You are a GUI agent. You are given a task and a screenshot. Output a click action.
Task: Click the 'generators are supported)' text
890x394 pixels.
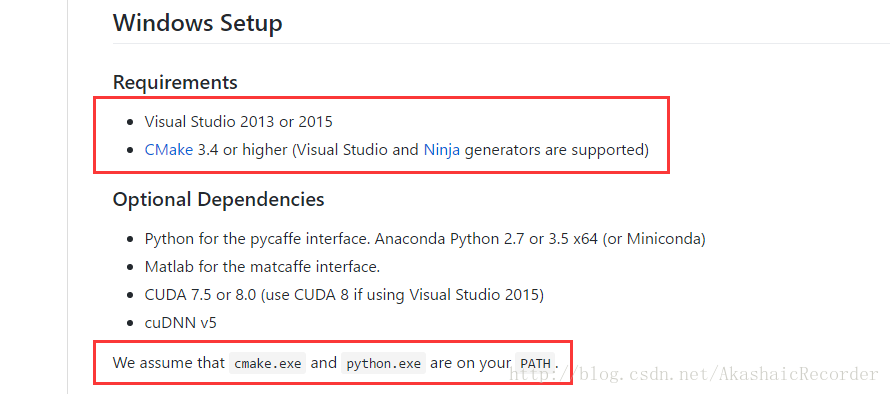point(557,150)
